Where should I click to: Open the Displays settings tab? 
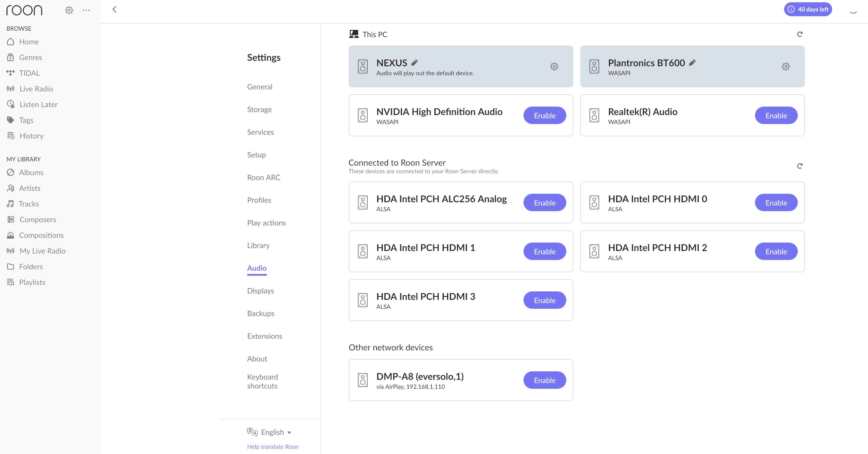tap(260, 291)
